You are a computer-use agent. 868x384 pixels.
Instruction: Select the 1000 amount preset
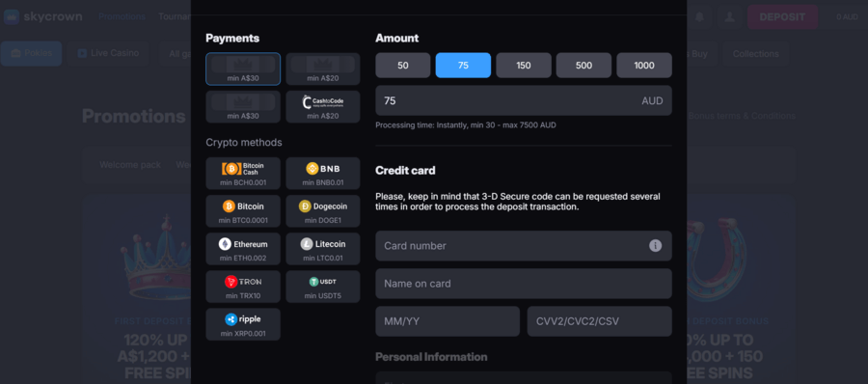point(644,66)
